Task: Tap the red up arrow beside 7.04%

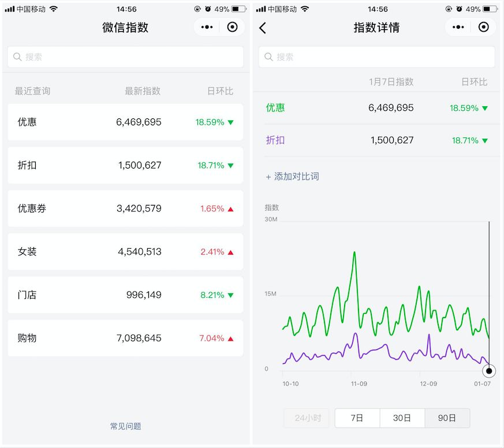Action: (230, 338)
